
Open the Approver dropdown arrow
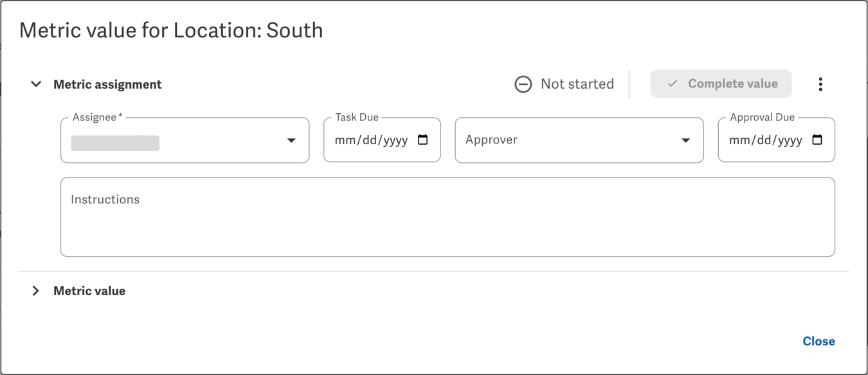(x=686, y=140)
